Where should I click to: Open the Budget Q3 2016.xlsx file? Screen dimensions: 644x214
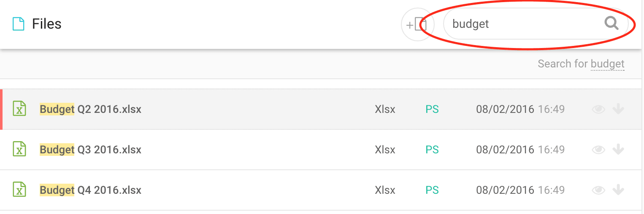tap(90, 150)
